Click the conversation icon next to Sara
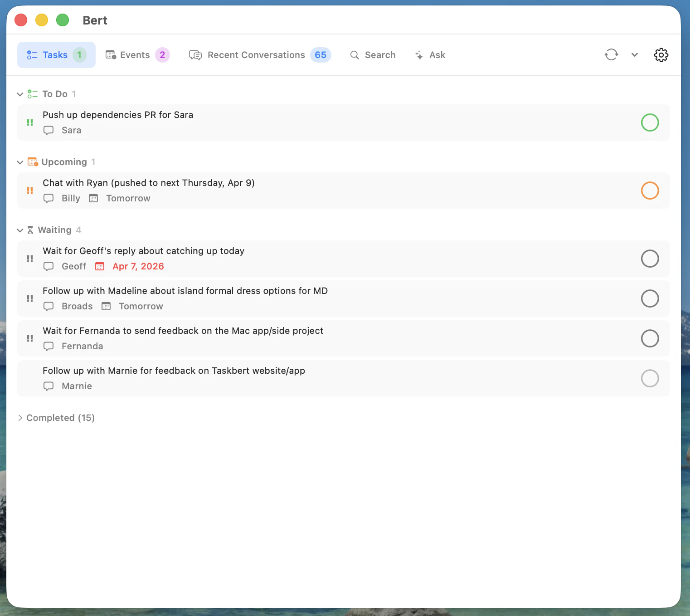This screenshot has width=690, height=616. pyautogui.click(x=49, y=130)
